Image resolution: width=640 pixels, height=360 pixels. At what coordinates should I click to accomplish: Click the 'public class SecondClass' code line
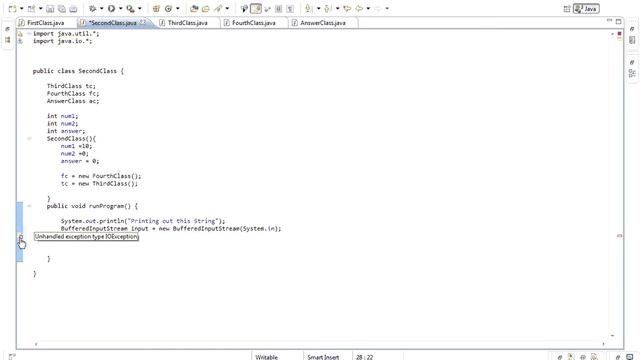pos(78,71)
